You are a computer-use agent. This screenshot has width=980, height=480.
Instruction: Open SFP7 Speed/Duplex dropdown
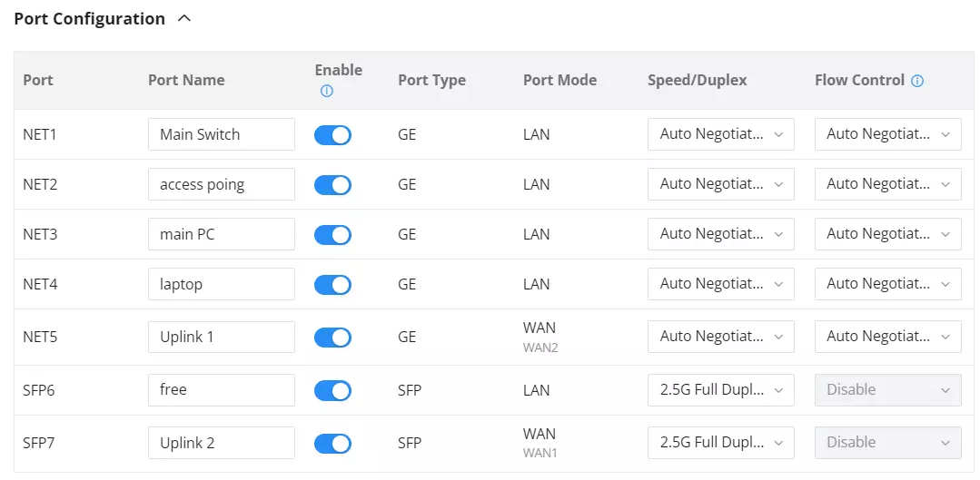click(x=720, y=443)
